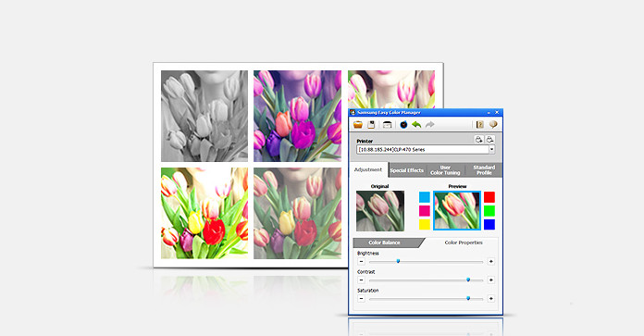644x336 pixels.
Task: Pick the yellow color swatch
Action: (425, 224)
